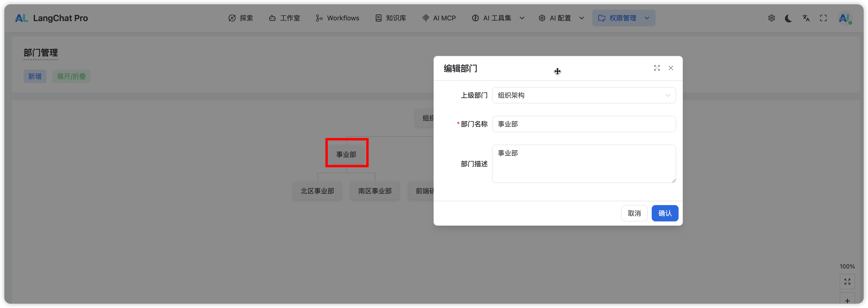Open the Workflows menu item
868x308 pixels.
pyautogui.click(x=338, y=18)
